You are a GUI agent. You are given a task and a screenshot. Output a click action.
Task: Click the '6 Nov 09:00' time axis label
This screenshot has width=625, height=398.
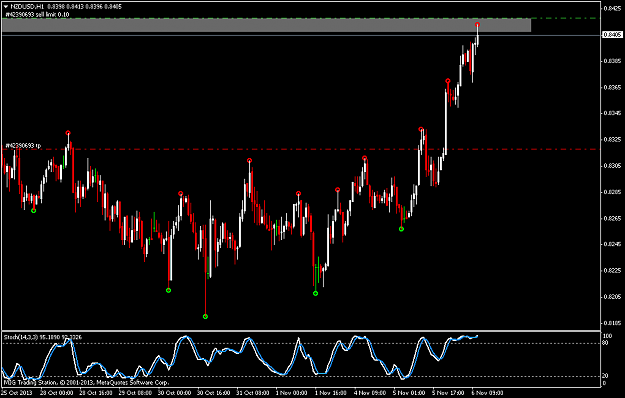tap(488, 393)
